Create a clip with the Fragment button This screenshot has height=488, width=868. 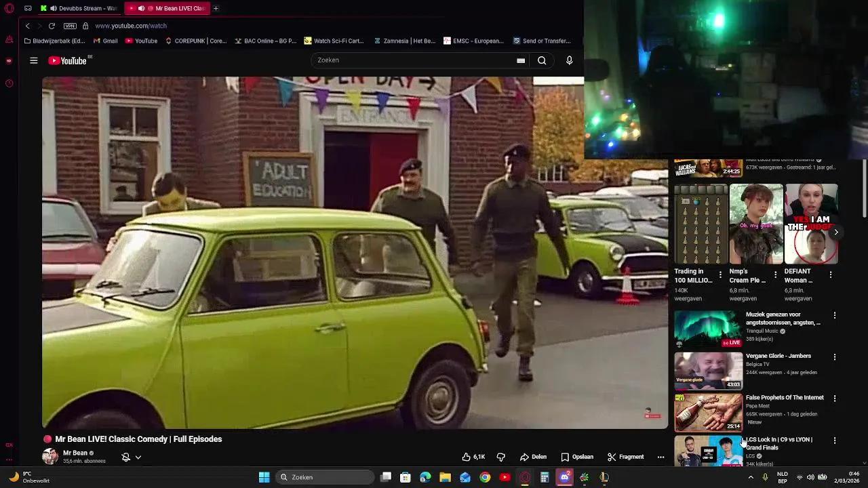coord(625,457)
